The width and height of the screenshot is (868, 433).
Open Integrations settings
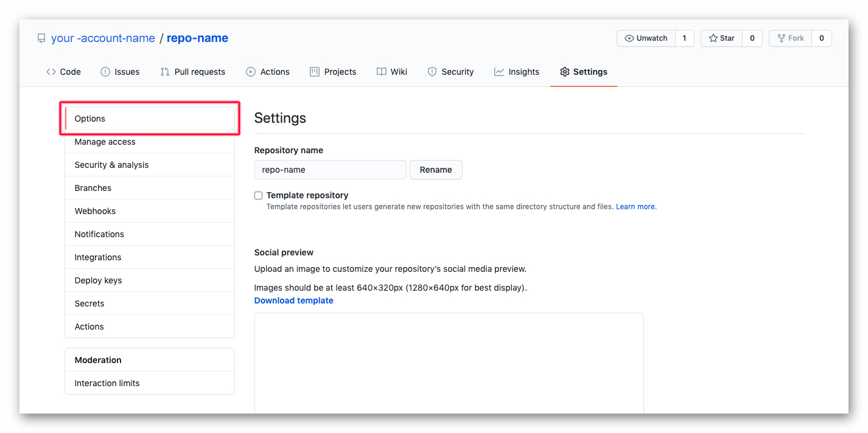click(150, 257)
